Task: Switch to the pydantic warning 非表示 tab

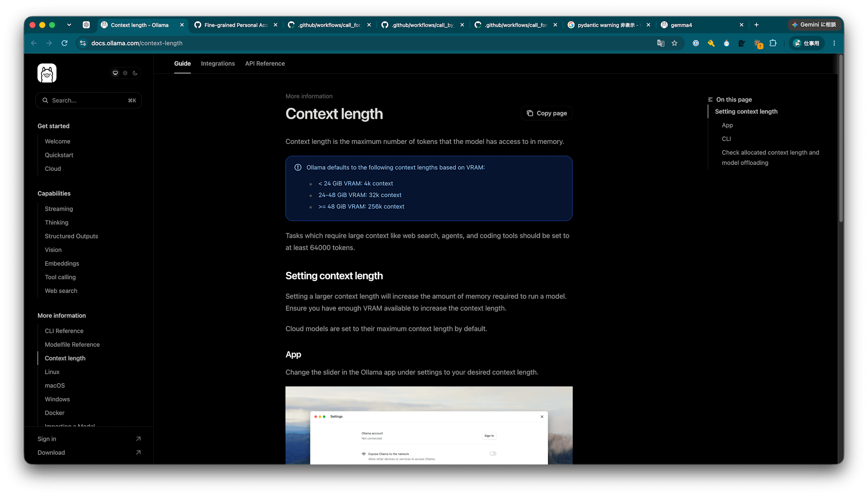Action: (609, 25)
